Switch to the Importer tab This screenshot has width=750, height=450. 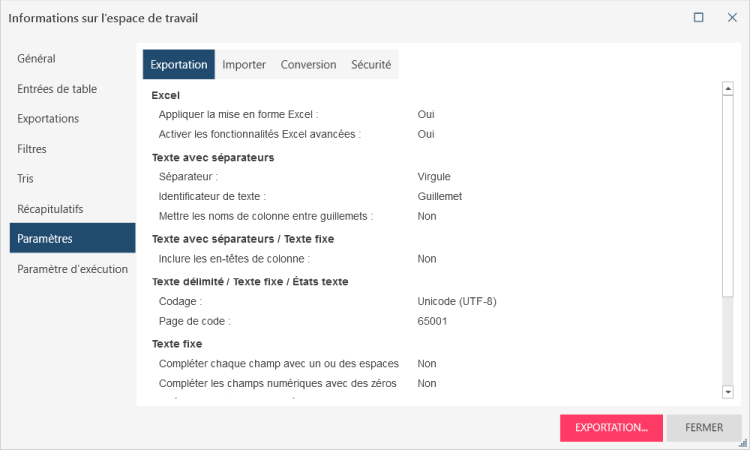click(x=244, y=65)
